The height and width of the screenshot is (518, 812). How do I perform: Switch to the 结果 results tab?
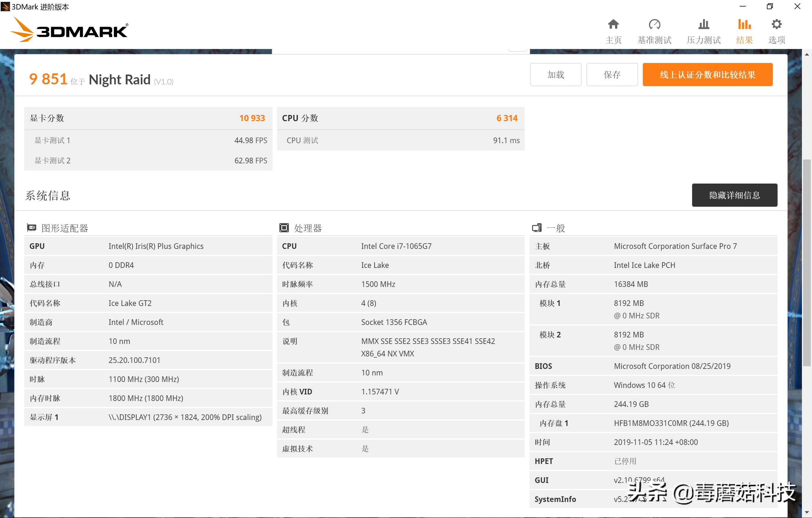[745, 30]
